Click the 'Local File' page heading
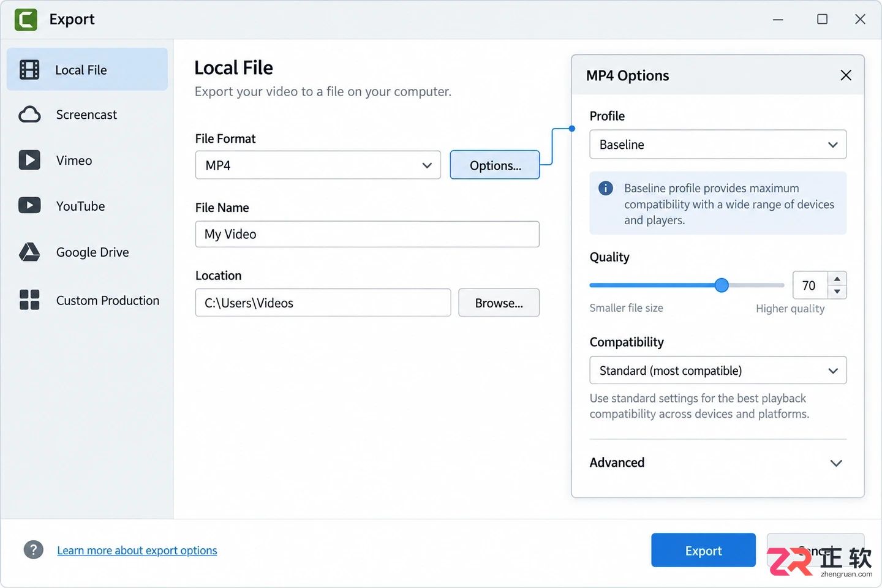The height and width of the screenshot is (588, 882). click(233, 67)
